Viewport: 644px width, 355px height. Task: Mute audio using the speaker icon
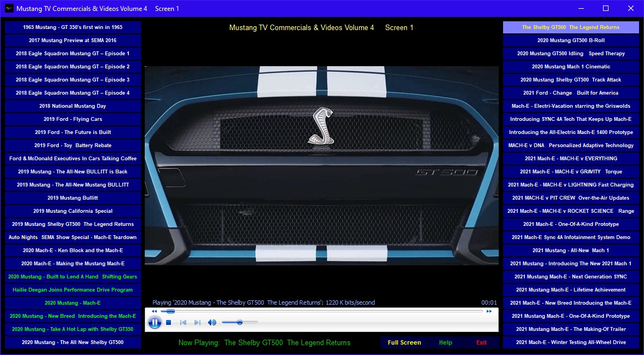[x=212, y=323]
